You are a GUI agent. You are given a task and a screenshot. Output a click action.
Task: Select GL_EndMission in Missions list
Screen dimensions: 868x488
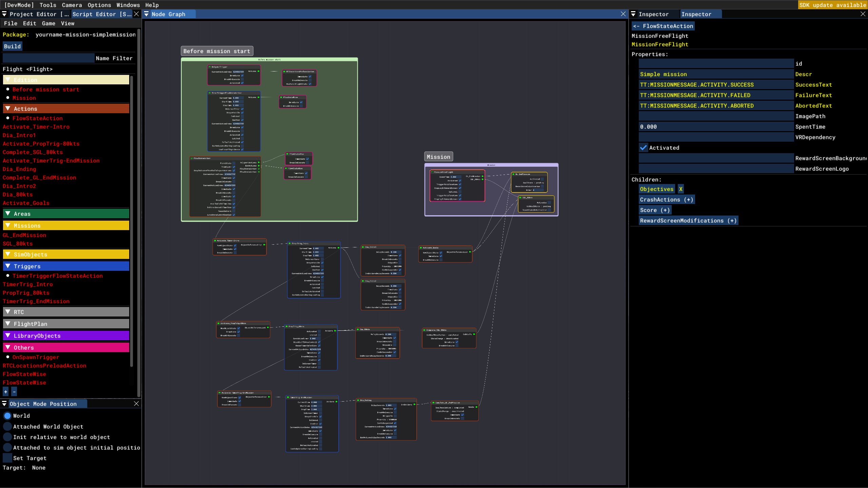click(24, 235)
